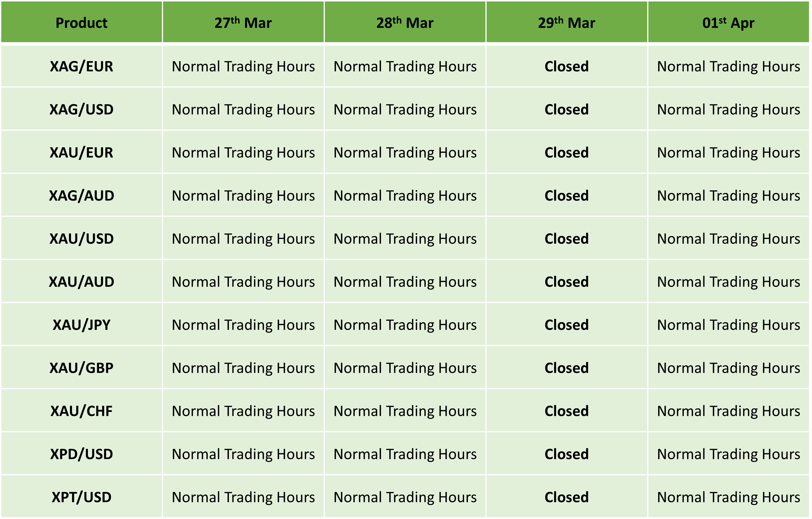Click the XPT/USD product cell

[81, 497]
